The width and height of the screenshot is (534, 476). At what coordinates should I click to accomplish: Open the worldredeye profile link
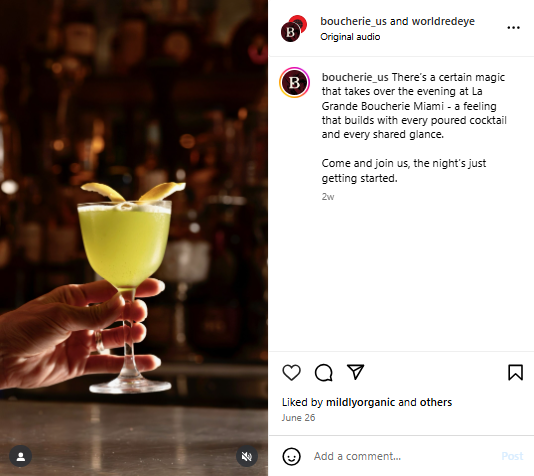pyautogui.click(x=443, y=21)
